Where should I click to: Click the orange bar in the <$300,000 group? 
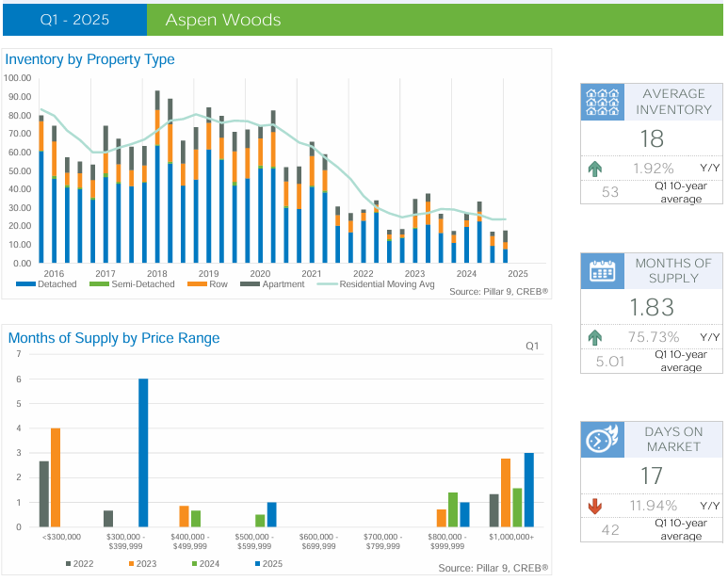pos(56,476)
